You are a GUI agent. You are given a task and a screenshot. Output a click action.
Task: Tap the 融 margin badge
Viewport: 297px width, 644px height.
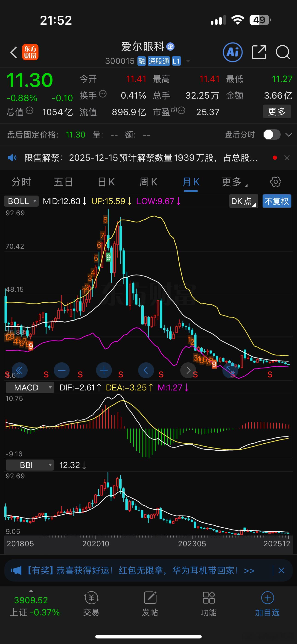(142, 61)
